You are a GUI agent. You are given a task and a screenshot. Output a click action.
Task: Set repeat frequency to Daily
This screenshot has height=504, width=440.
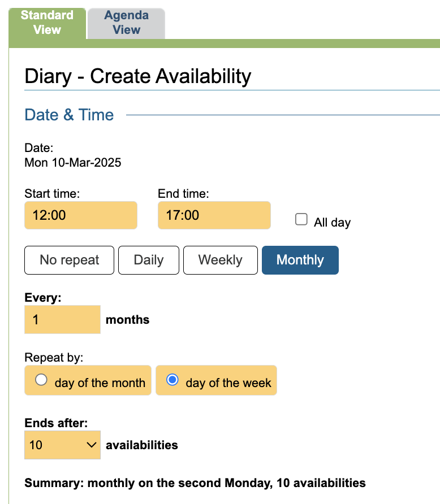(148, 260)
